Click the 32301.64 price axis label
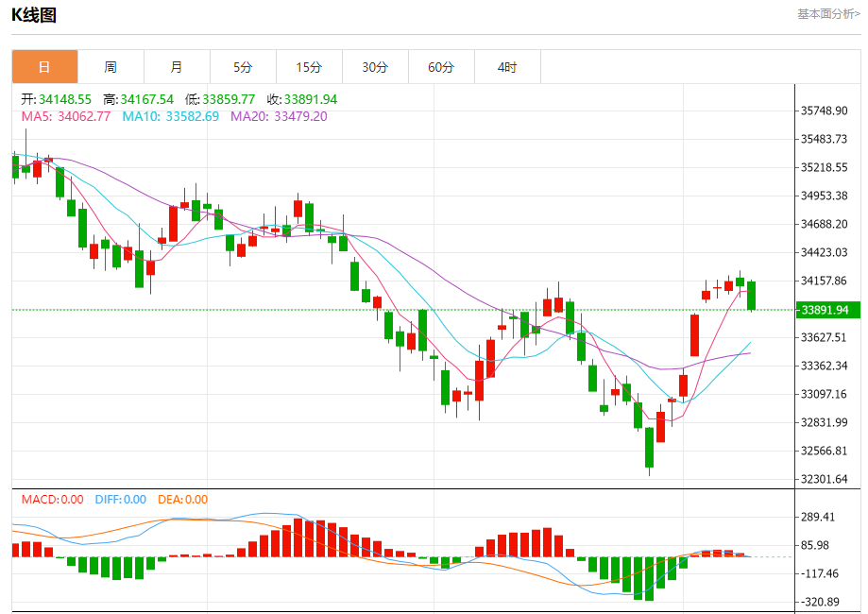Viewport: 868px width, 614px height. (825, 480)
